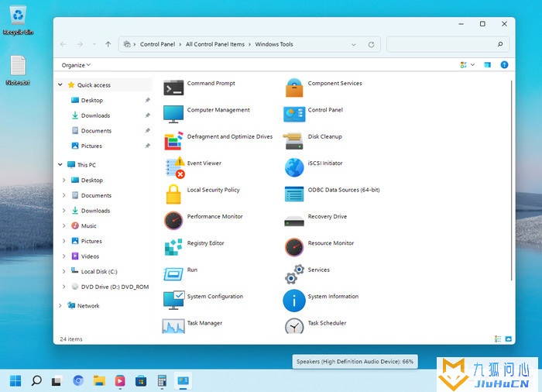Viewport: 542px width, 392px height.
Task: Launch System Configuration icon
Action: click(x=174, y=300)
